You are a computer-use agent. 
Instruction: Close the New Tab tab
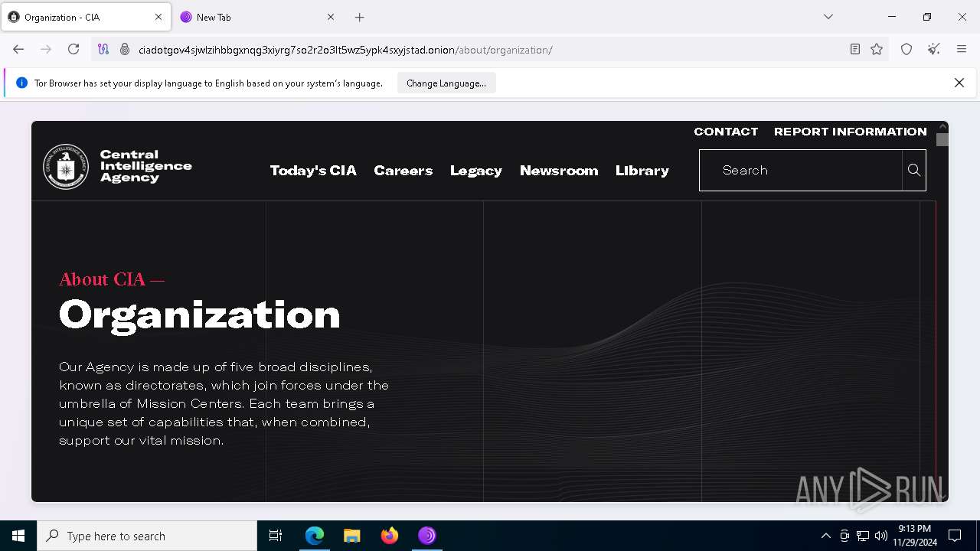(x=331, y=17)
